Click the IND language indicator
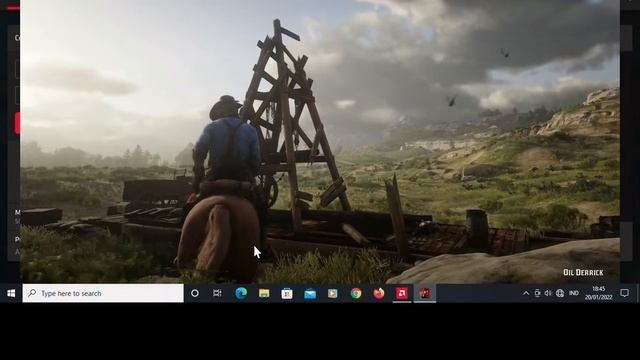Viewport: 640px width, 360px height. coord(573,293)
